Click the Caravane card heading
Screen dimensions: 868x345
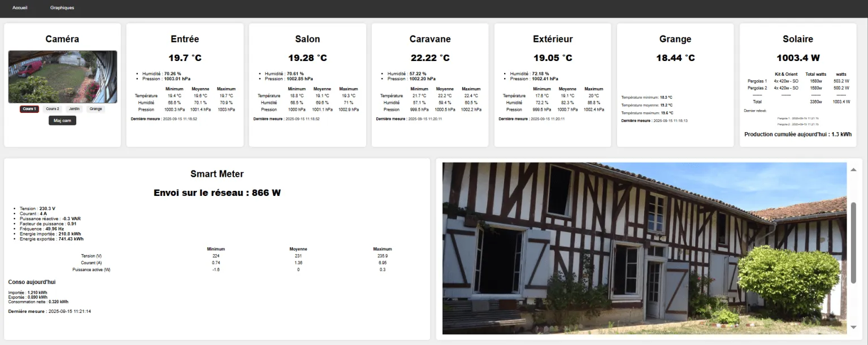[x=430, y=39]
